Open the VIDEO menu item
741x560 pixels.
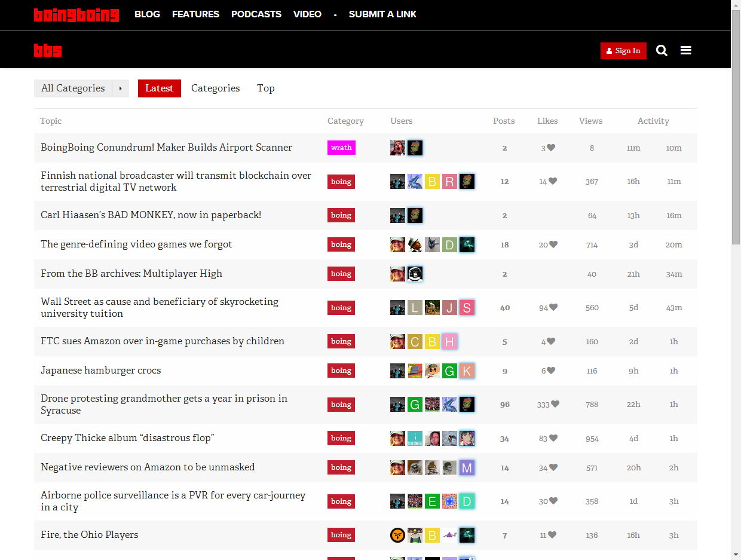[x=307, y=14]
